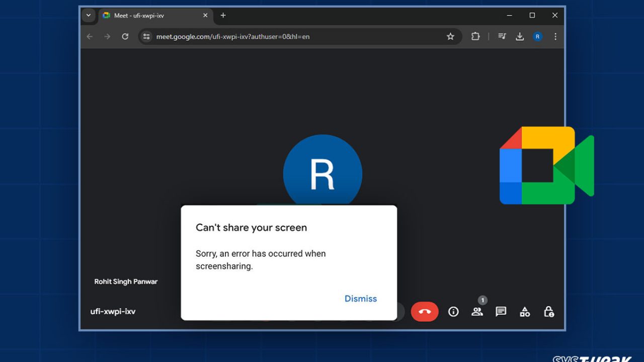Open the Chrome profile R avatar
Image resolution: width=644 pixels, height=362 pixels.
coord(537,36)
